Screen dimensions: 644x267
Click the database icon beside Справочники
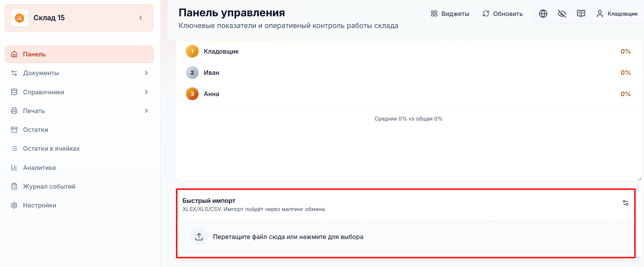pos(14,92)
